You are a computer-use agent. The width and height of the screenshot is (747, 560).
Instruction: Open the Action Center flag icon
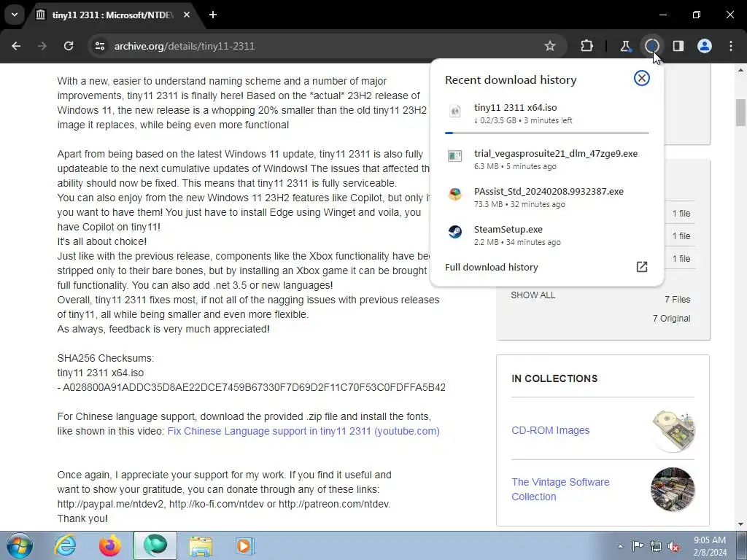tap(638, 546)
